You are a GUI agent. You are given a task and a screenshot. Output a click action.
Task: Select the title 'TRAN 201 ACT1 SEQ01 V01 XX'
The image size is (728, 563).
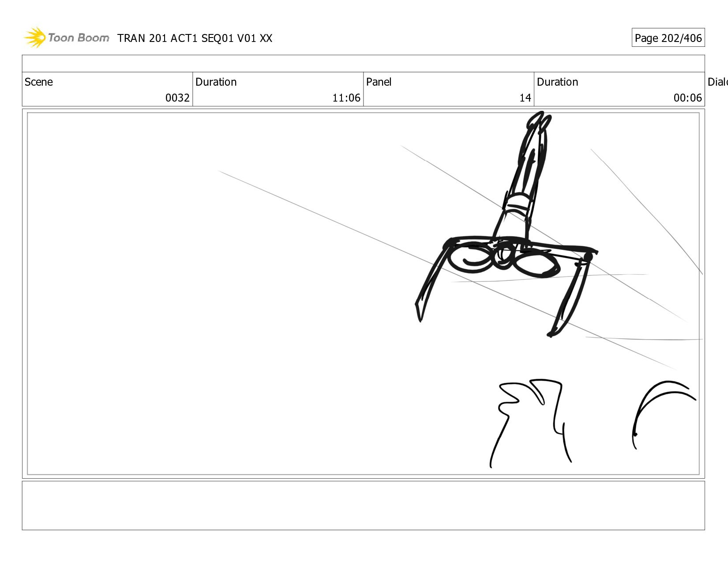[195, 38]
